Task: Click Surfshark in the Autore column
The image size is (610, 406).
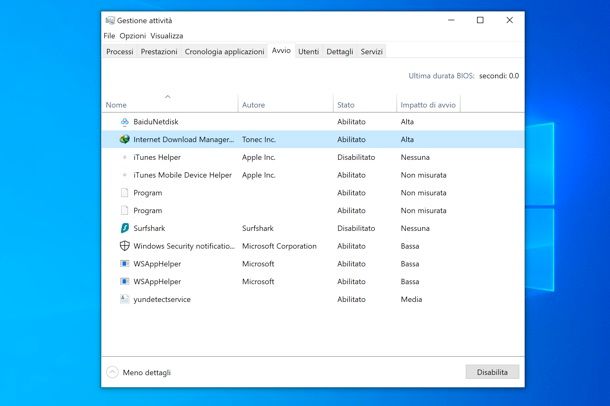Action: point(258,228)
